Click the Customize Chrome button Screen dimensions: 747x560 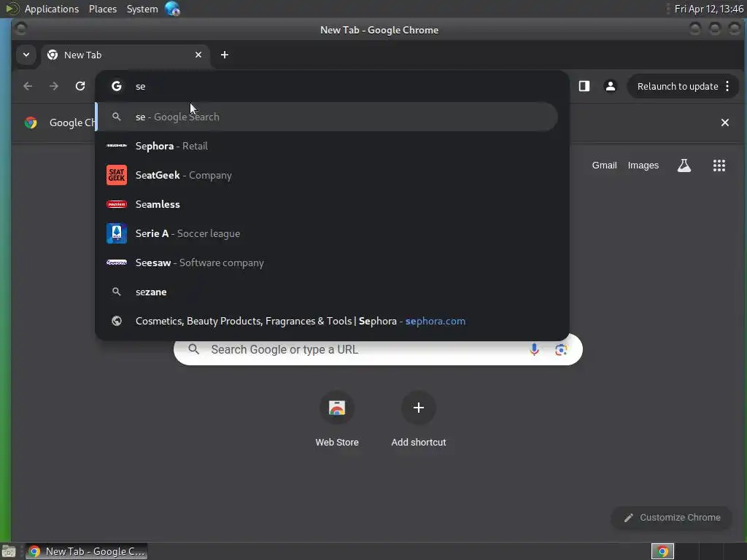[x=671, y=518]
